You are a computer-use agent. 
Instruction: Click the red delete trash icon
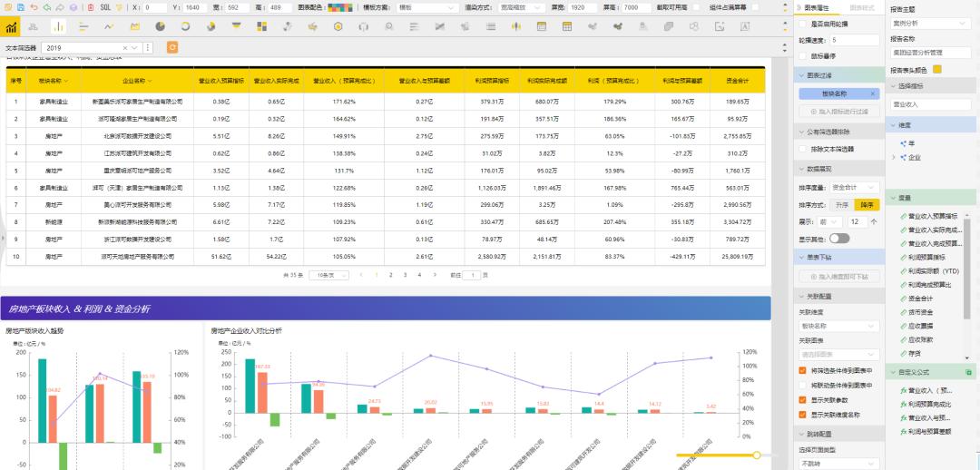[91, 7]
